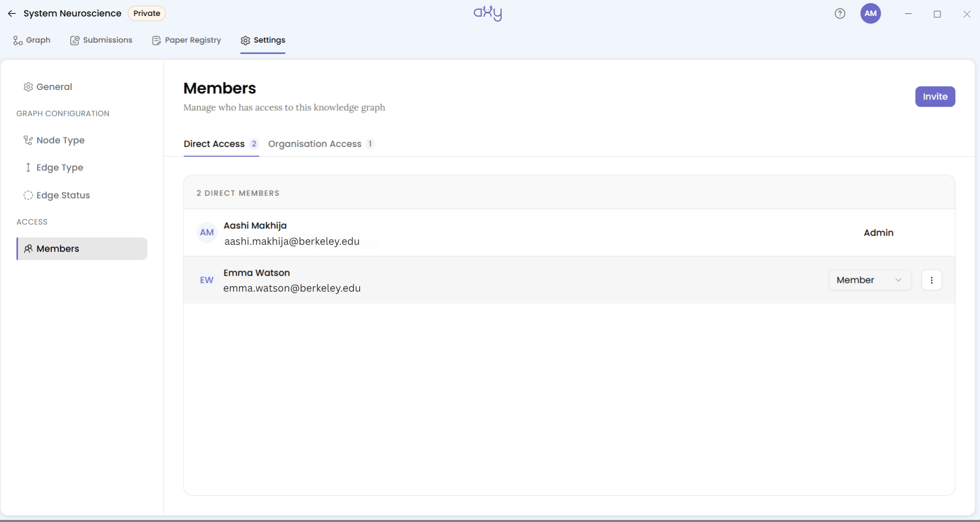Image resolution: width=980 pixels, height=522 pixels.
Task: Click the axy logo in the header
Action: click(488, 13)
